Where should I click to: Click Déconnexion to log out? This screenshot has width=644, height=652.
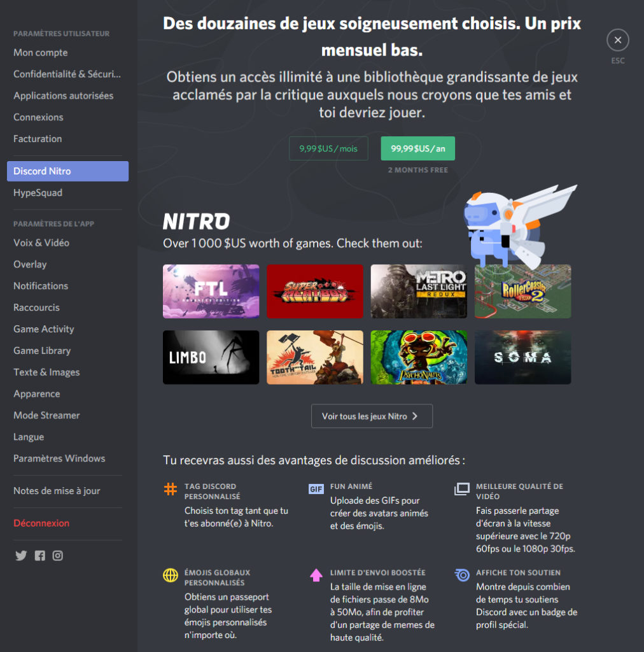(x=41, y=523)
